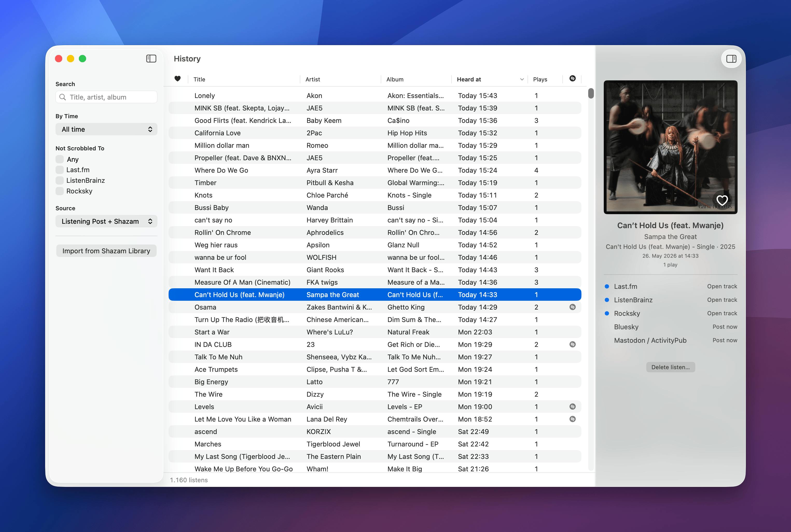Select the wanna be ur fool row
This screenshot has width=791, height=532.
point(375,257)
